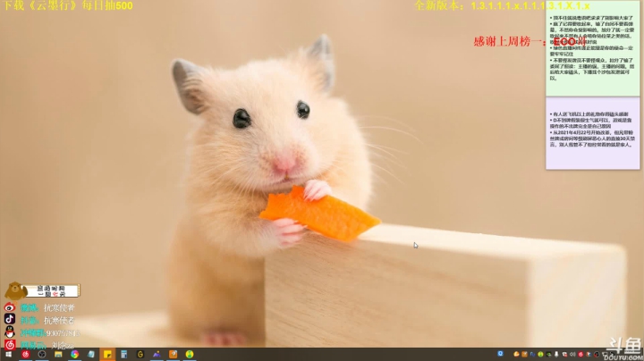Click the Weibo logo in the overlay
The image size is (644, 361).
click(x=10, y=307)
